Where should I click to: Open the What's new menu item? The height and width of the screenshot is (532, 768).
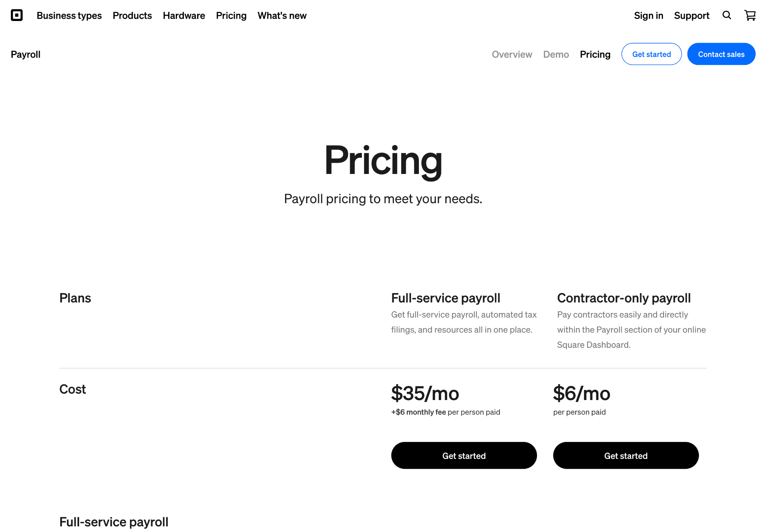[282, 15]
